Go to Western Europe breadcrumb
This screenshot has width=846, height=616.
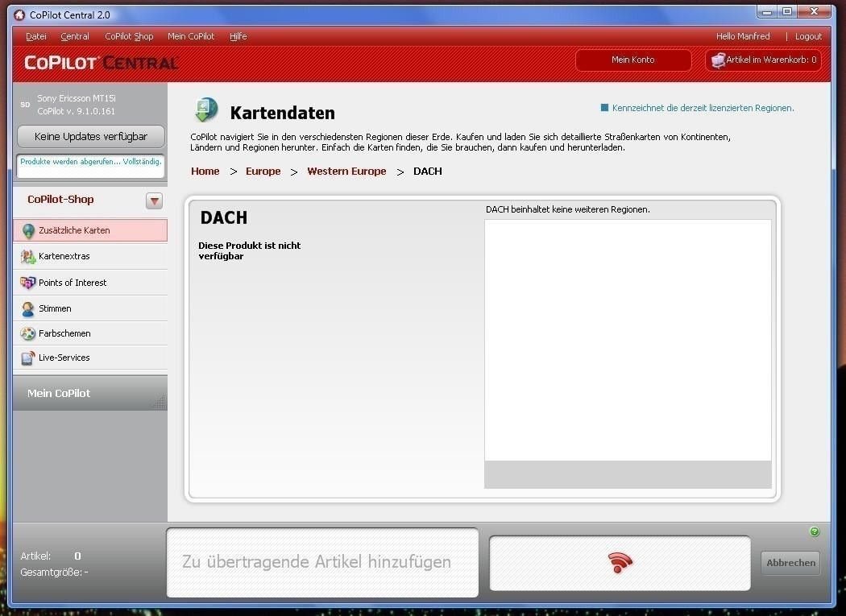346,171
